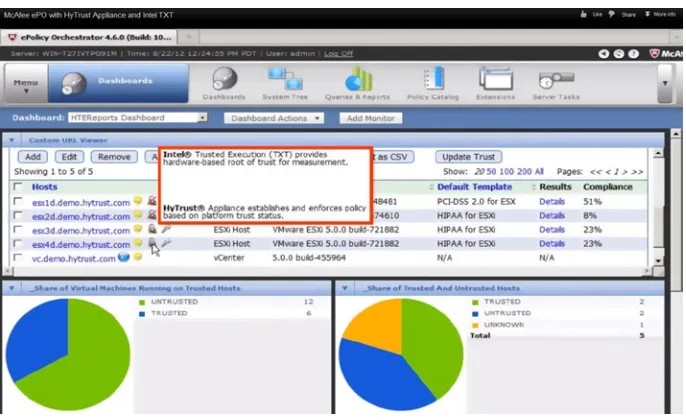686x420 pixels.
Task: Open the Menu dropdown button
Action: pyautogui.click(x=26, y=84)
